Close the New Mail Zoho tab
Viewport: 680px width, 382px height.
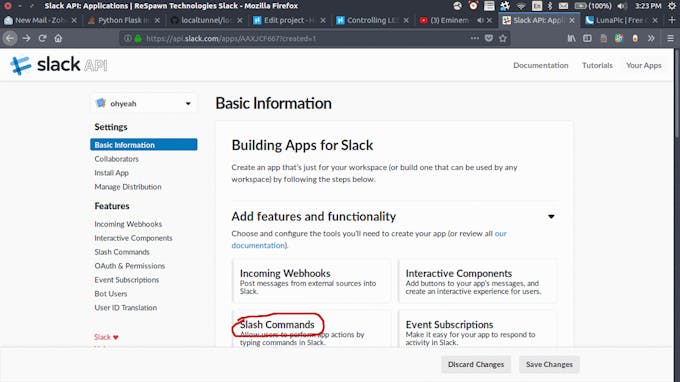[74, 20]
